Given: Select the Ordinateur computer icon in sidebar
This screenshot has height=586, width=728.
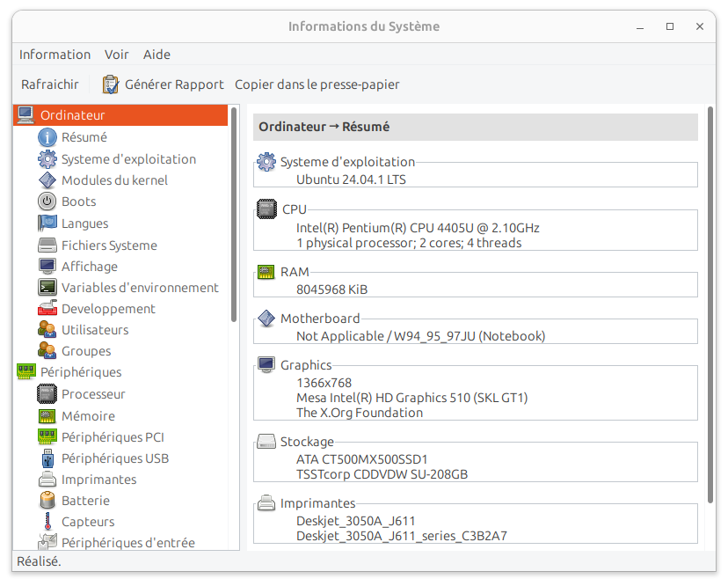Looking at the screenshot, I should [x=25, y=114].
